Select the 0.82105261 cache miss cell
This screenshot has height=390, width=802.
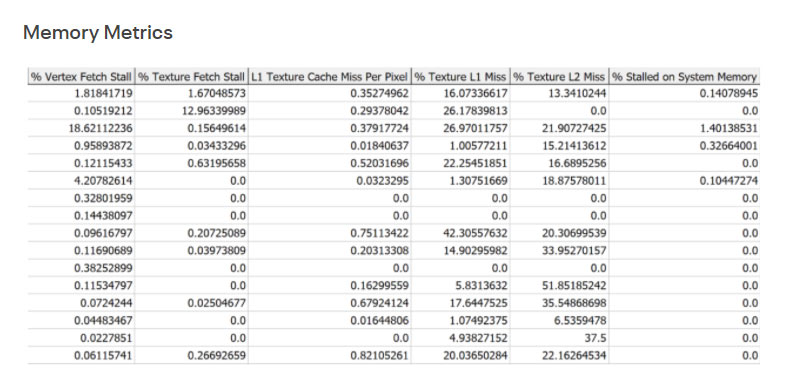pos(329,355)
